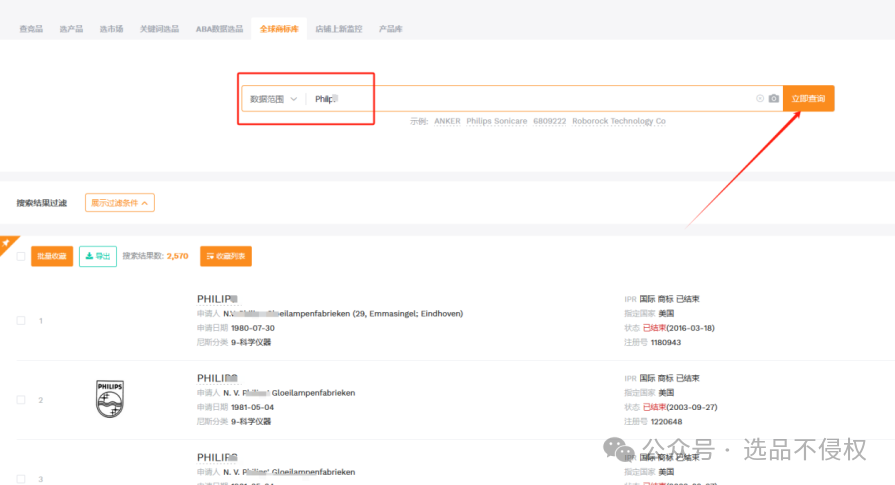Image resolution: width=895 pixels, height=485 pixels.
Task: Open the 数据范围 dropdown in the search bar
Action: [273, 99]
